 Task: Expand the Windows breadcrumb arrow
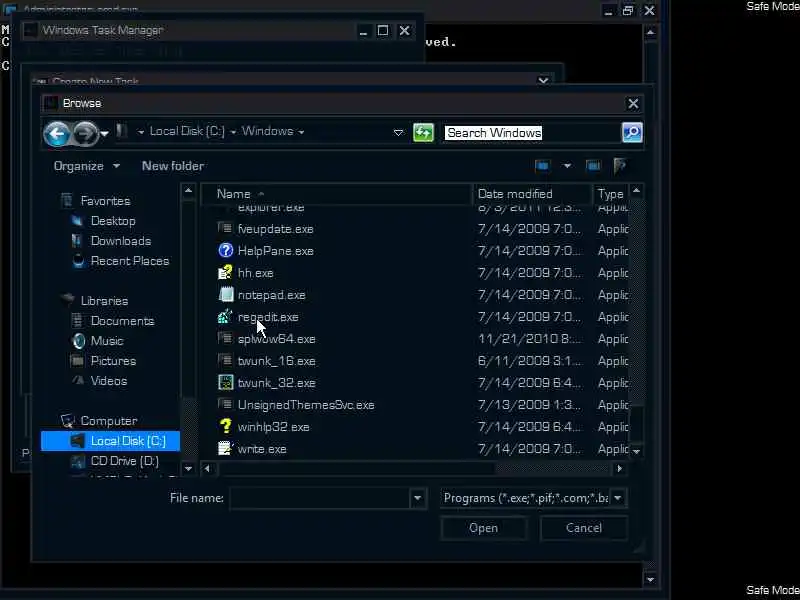tap(302, 132)
